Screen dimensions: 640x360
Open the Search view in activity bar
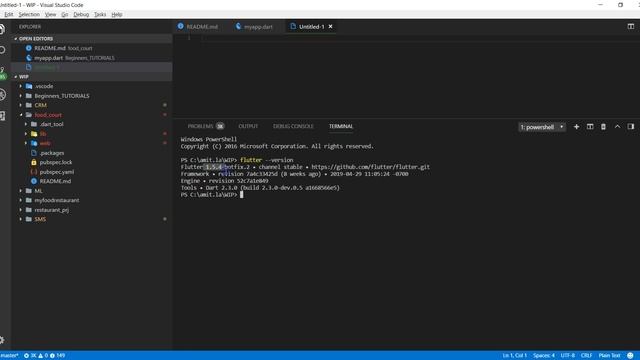pos(2,50)
